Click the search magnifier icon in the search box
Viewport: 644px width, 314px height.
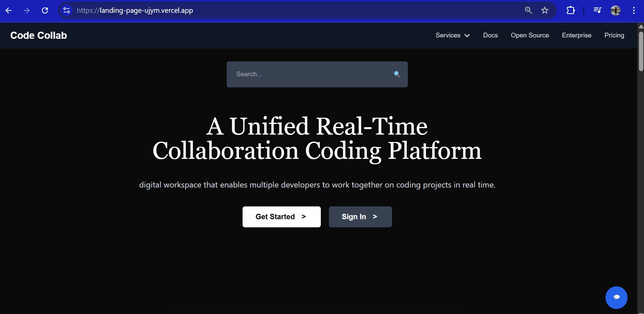tap(397, 74)
